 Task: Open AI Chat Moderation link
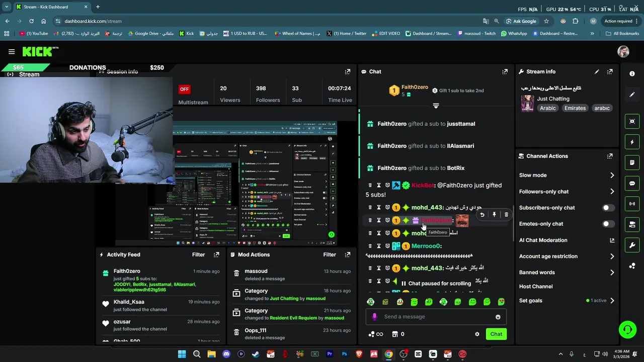(x=567, y=240)
